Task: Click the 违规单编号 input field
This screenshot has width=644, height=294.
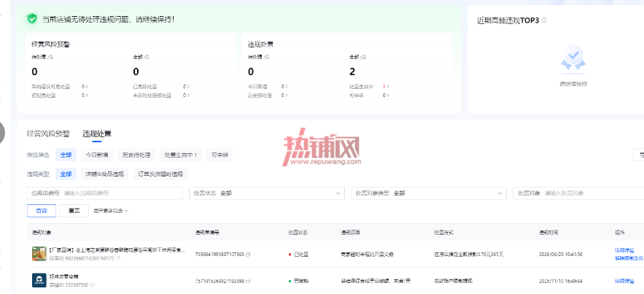Action: tap(105, 193)
